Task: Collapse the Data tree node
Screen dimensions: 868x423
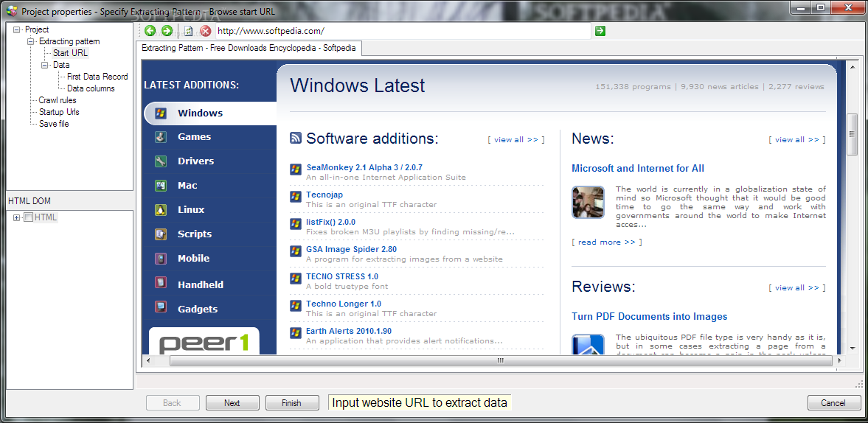Action: click(45, 66)
